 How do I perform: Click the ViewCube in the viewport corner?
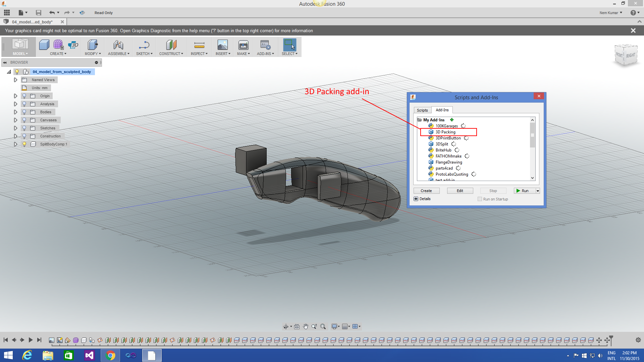tap(626, 55)
